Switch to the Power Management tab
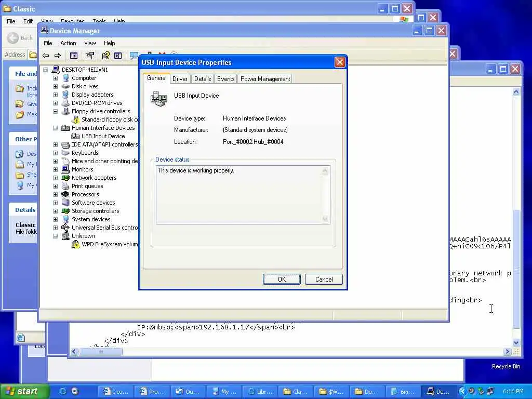Viewport: 532px width, 399px height. 265,79
